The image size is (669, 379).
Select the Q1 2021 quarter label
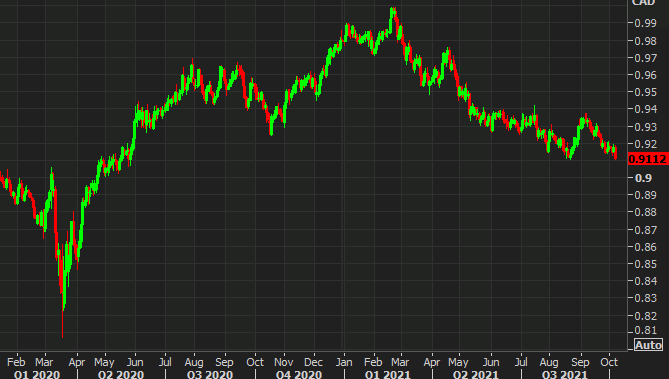click(x=387, y=375)
